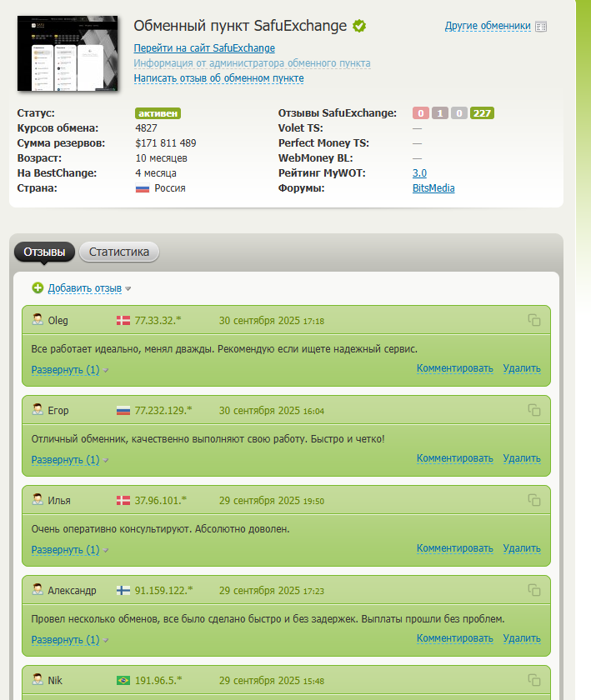
Task: Open the MyWOT rating 3.0 link
Action: (419, 173)
